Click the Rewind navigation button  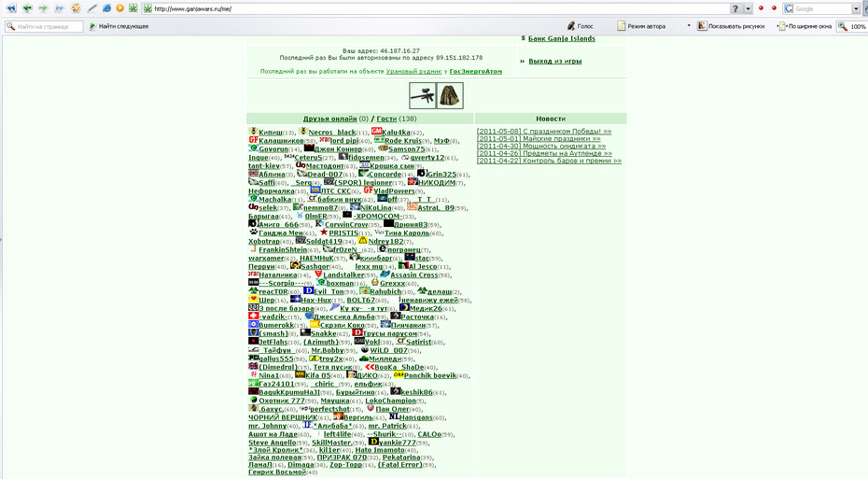tap(10, 8)
